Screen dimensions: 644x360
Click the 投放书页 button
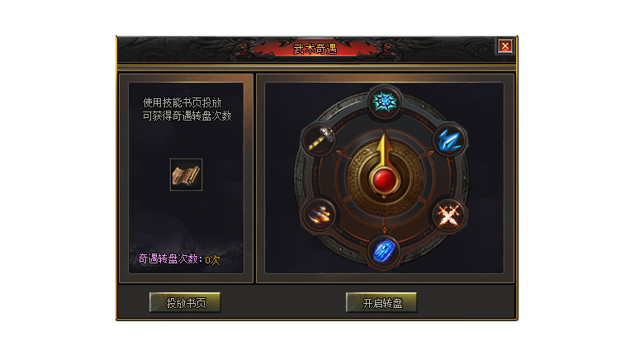pyautogui.click(x=185, y=302)
